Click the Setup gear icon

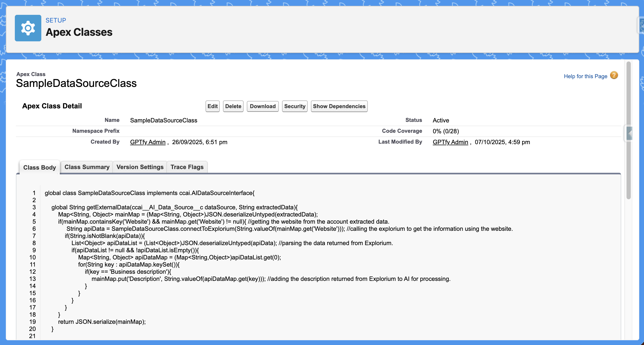pyautogui.click(x=28, y=28)
